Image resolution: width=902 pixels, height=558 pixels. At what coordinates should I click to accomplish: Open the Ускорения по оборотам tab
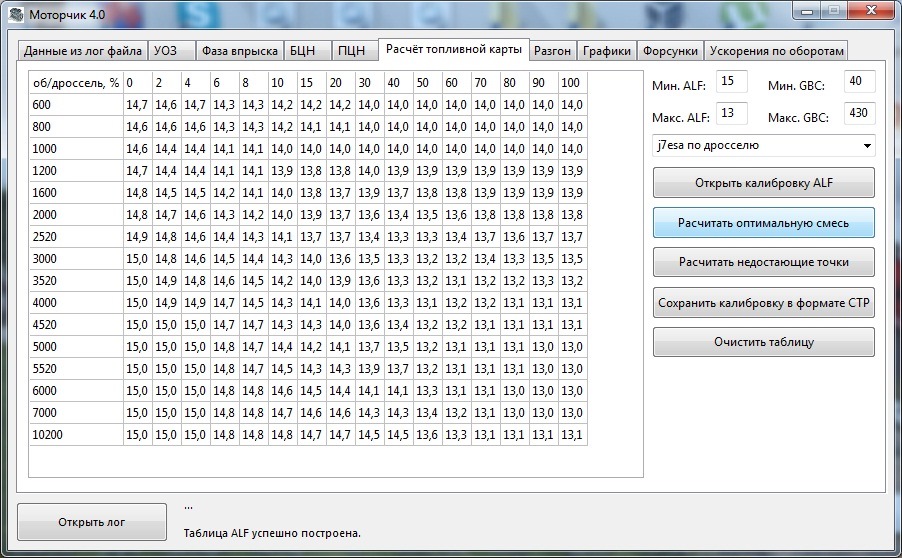tap(776, 51)
